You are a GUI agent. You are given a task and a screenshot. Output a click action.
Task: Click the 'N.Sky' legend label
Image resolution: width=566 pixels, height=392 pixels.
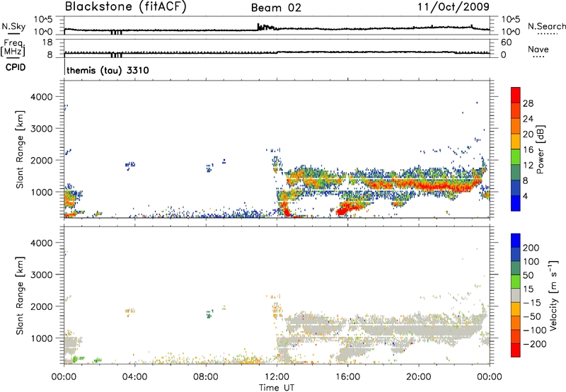point(13,26)
